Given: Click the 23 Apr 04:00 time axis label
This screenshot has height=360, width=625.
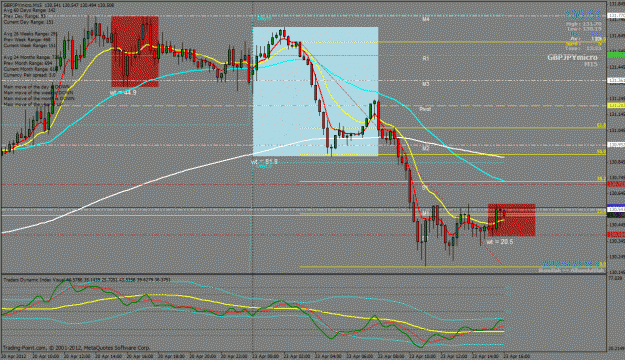Looking at the screenshot, I should pos(328,356).
